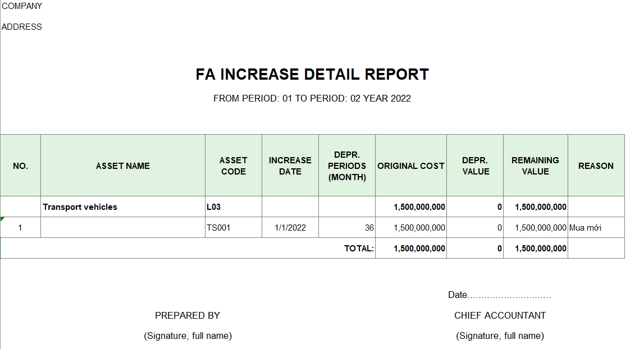The image size is (644, 349).
Task: Click the Transport vehicles group cell
Action: 80,207
